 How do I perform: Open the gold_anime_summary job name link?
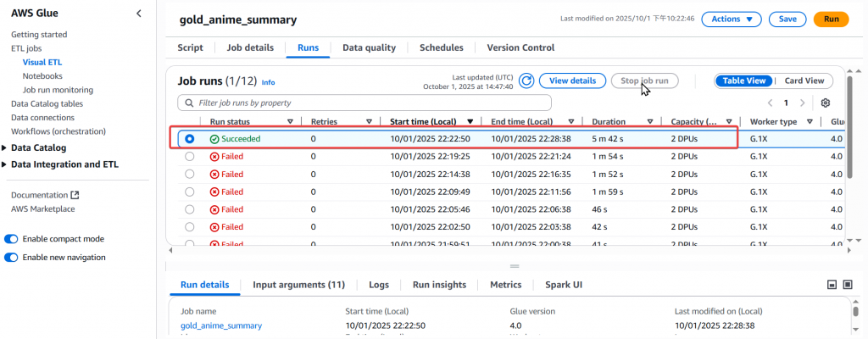click(221, 325)
